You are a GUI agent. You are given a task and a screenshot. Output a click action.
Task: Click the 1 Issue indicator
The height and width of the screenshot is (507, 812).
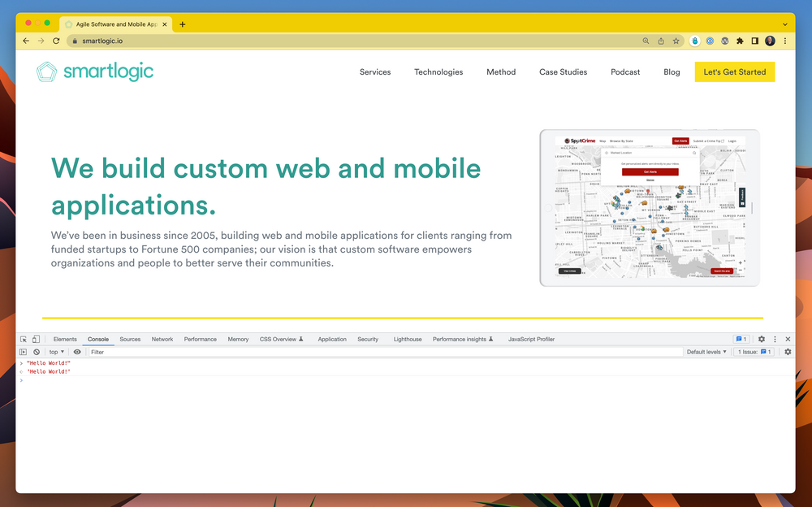tap(754, 352)
